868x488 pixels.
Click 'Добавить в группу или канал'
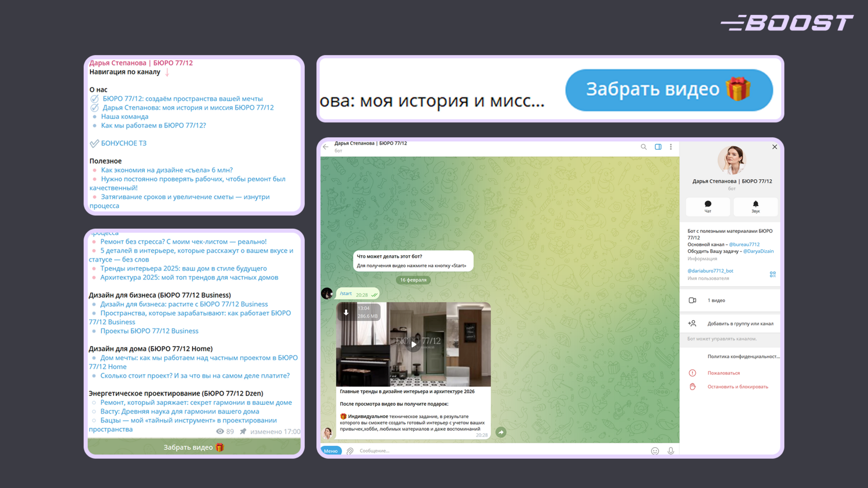tap(730, 324)
